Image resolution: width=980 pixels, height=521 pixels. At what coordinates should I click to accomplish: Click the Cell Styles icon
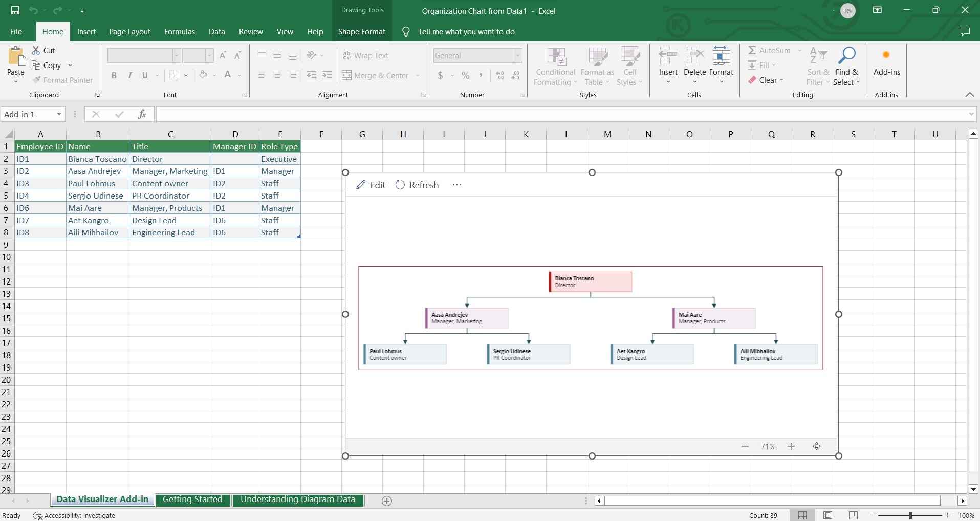630,56
